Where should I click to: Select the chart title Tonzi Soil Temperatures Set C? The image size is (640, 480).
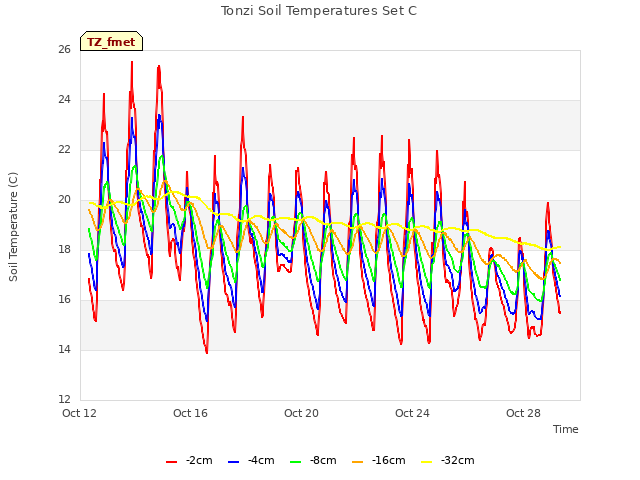tap(319, 11)
